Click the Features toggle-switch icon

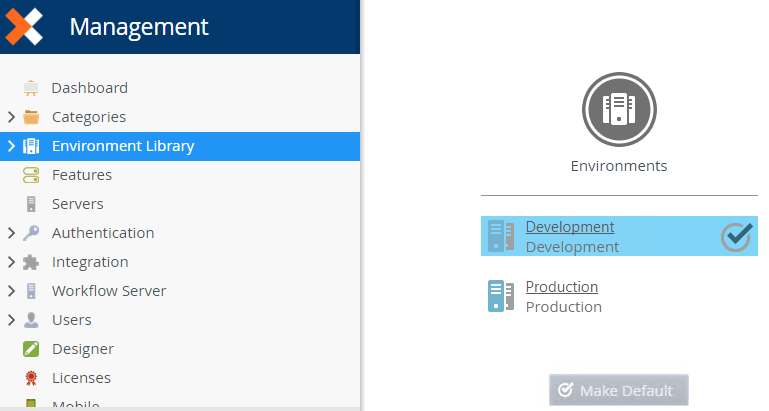[31, 175]
